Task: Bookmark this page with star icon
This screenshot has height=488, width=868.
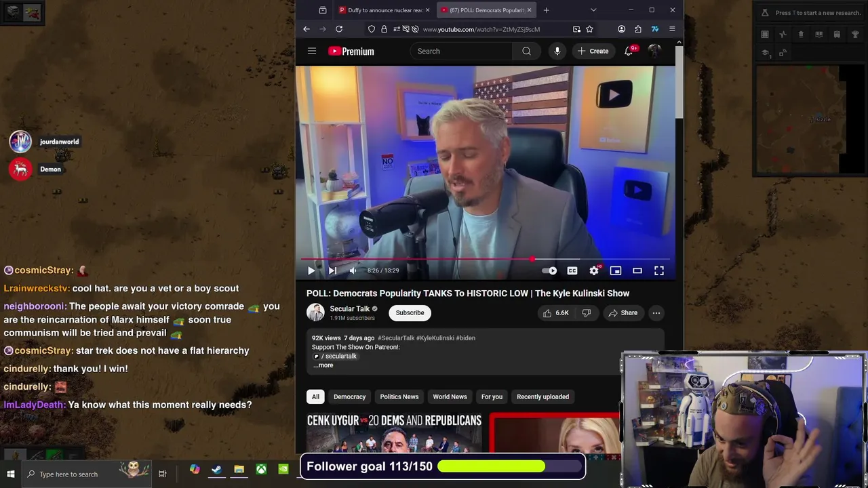Action: click(x=589, y=29)
